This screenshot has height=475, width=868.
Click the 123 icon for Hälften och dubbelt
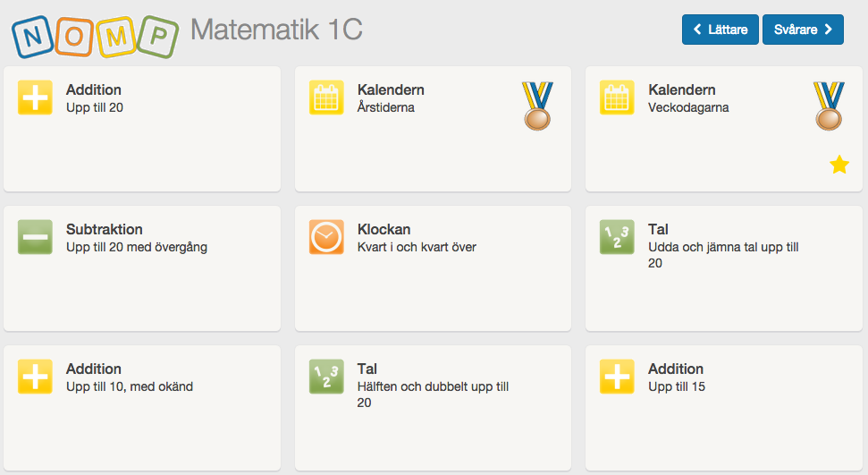[x=326, y=377]
